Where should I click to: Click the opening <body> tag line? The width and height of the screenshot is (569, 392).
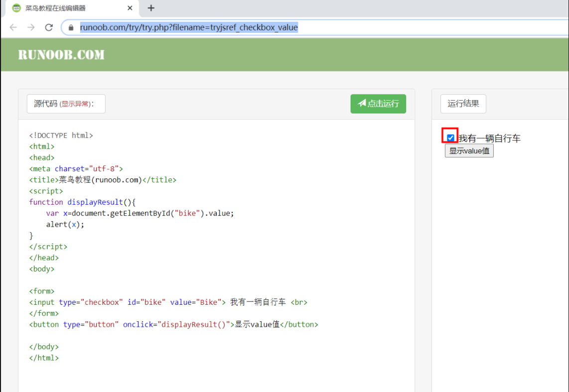[x=42, y=268]
